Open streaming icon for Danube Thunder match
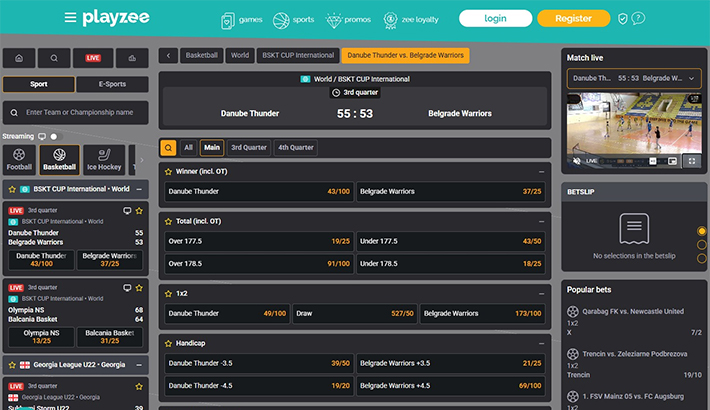The height and width of the screenshot is (410, 710). [127, 211]
